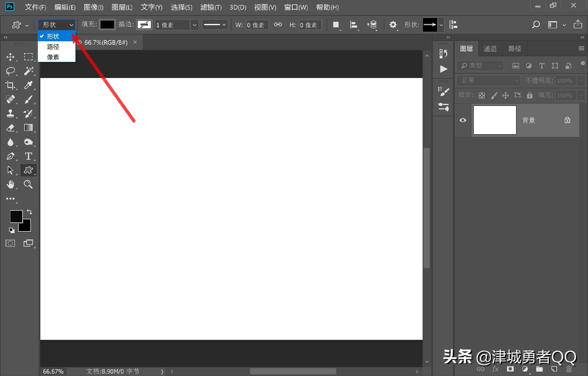Select the Pen tool
588x376 pixels.
(x=11, y=156)
